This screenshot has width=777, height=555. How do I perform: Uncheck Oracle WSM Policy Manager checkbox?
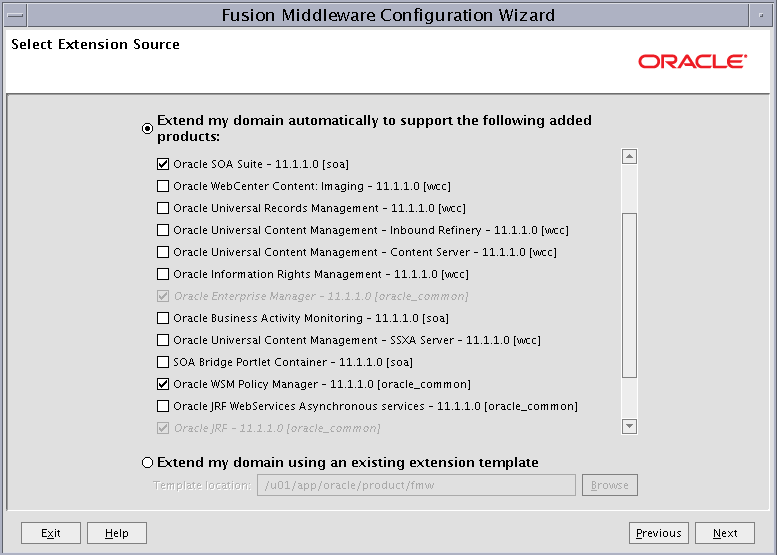click(x=163, y=384)
